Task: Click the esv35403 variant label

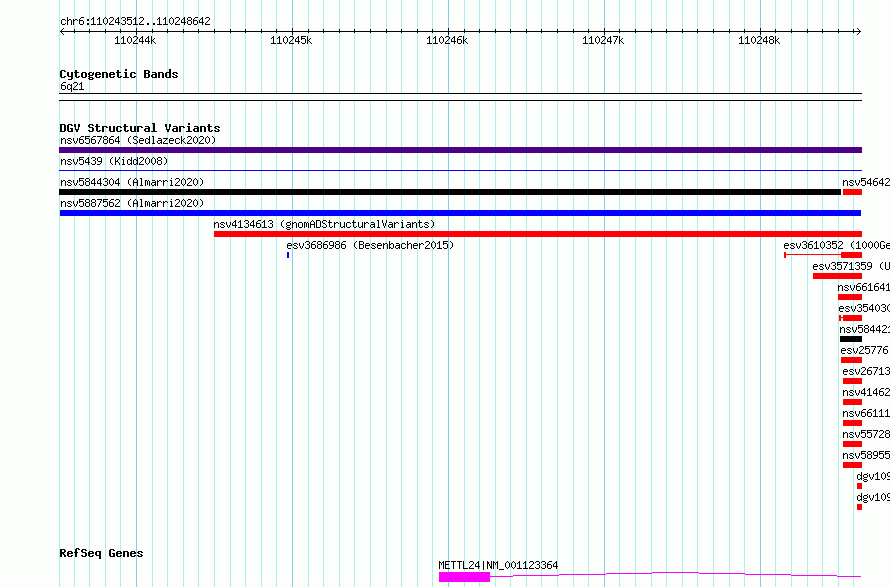Action: point(864,308)
